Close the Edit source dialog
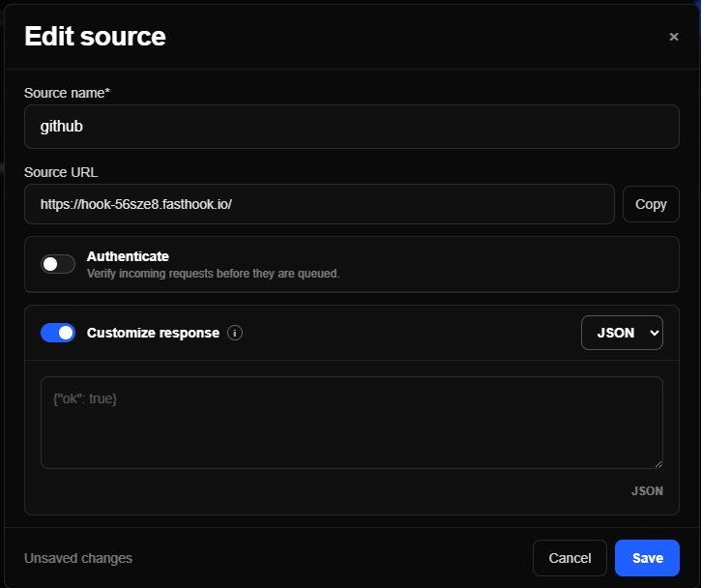Viewport: 701px width, 588px height. 674,37
